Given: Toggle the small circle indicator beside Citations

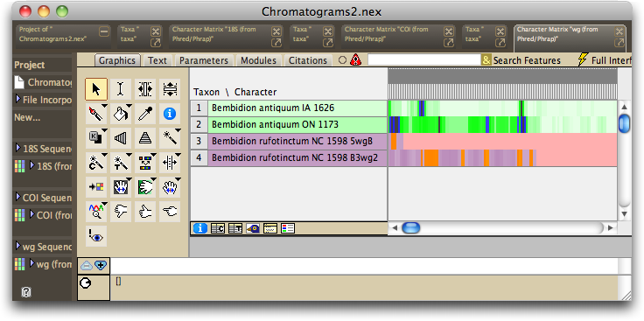Looking at the screenshot, I should pos(342,60).
